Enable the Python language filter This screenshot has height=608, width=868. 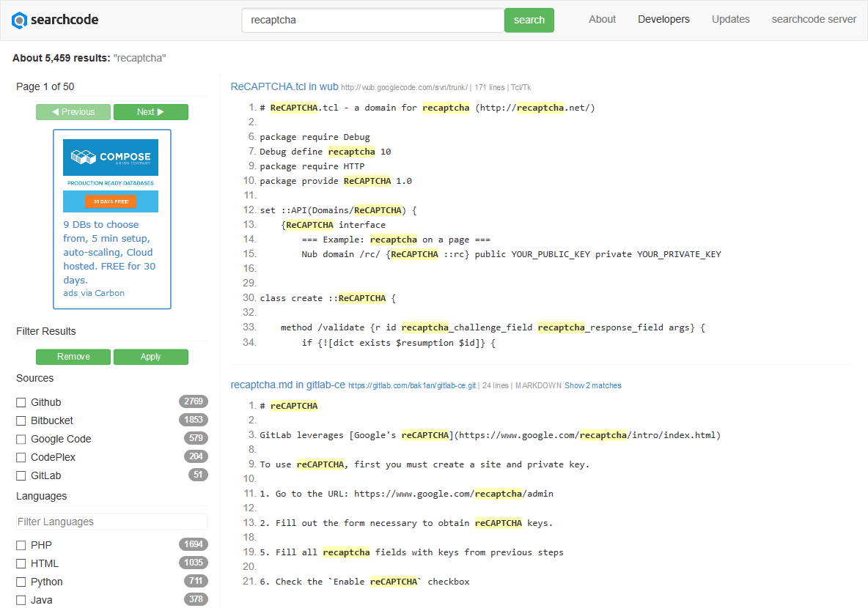click(21, 581)
